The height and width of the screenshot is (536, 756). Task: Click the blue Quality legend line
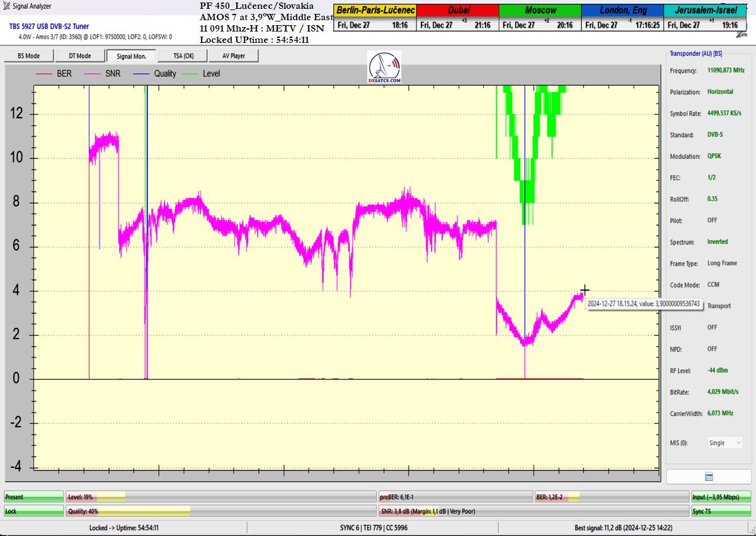(140, 74)
